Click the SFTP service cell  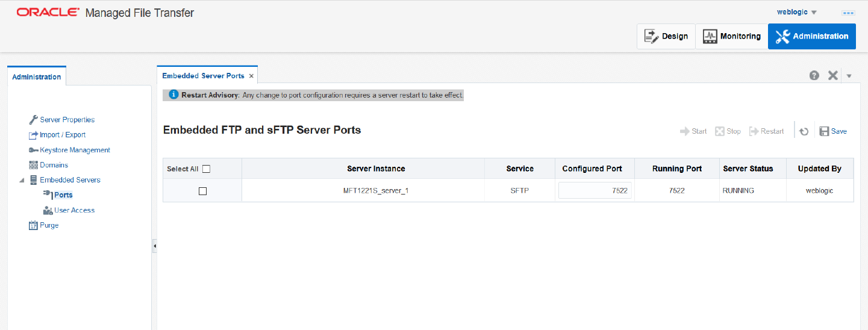pyautogui.click(x=520, y=190)
